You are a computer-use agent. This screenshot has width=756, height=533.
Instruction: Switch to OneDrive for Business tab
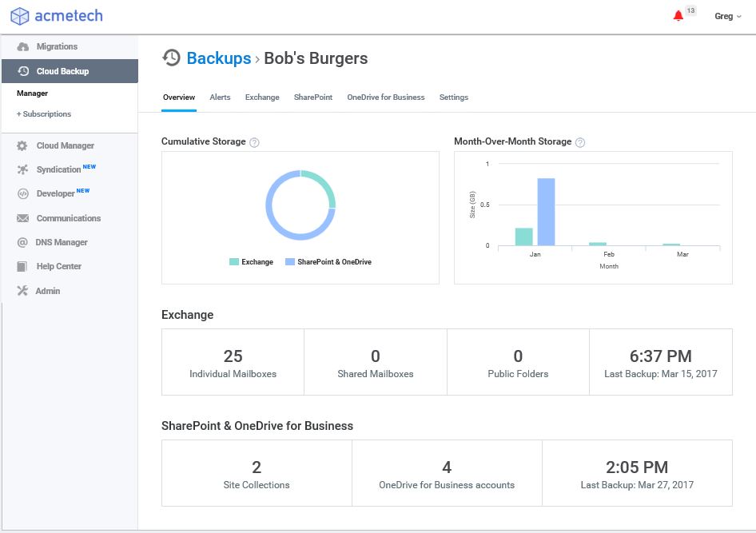(x=386, y=97)
